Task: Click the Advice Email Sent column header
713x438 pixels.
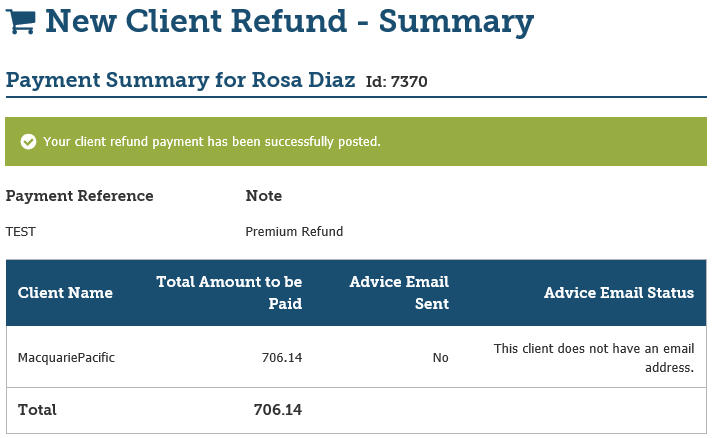Action: pos(399,292)
